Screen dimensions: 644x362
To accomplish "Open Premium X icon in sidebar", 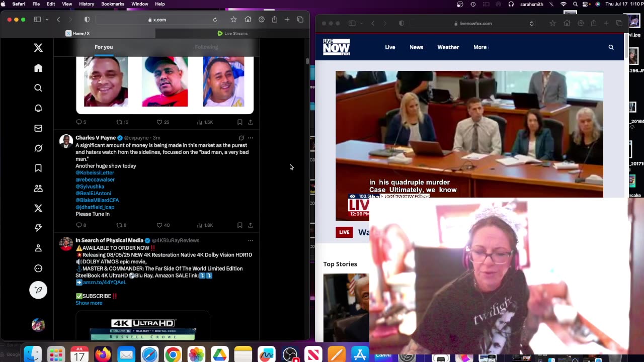I will click(x=38, y=208).
